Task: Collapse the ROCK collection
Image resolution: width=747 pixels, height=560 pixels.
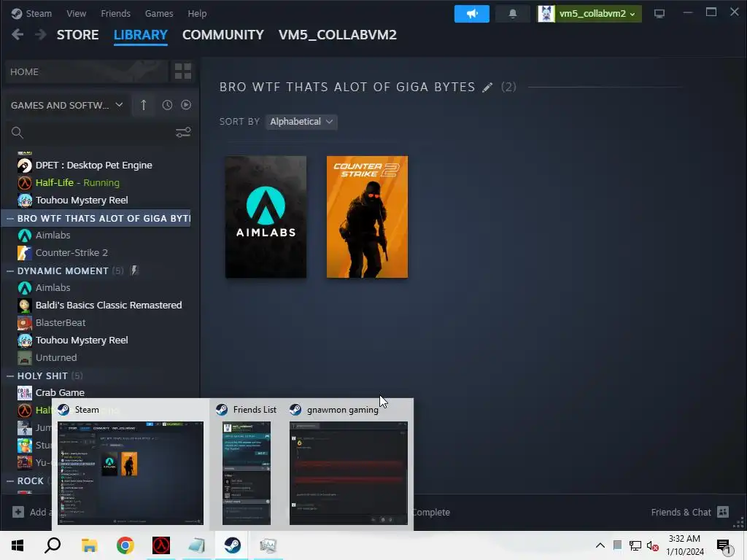Action: click(10, 481)
